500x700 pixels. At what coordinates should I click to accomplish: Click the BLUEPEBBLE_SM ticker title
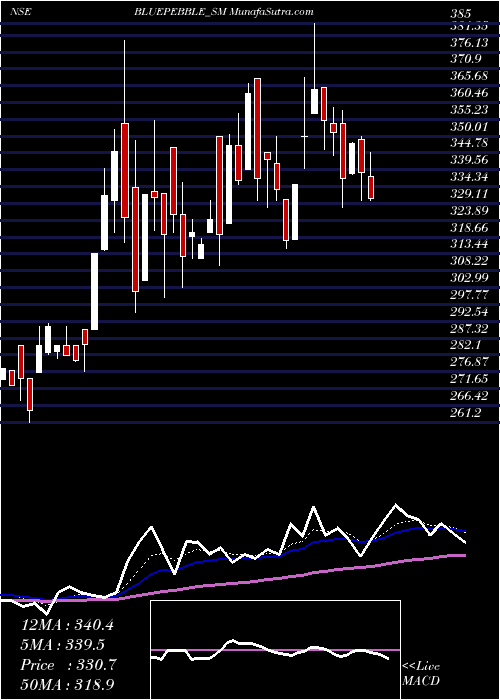click(182, 12)
